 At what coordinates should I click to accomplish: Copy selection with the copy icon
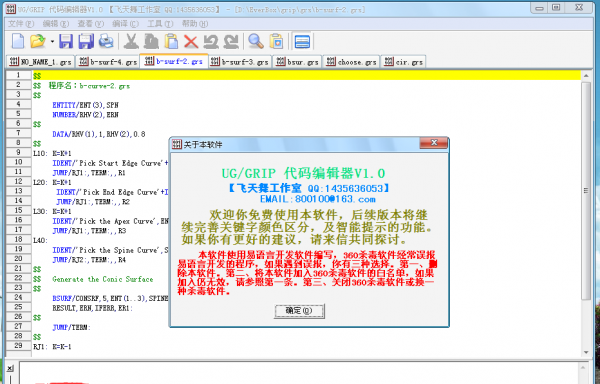point(152,41)
